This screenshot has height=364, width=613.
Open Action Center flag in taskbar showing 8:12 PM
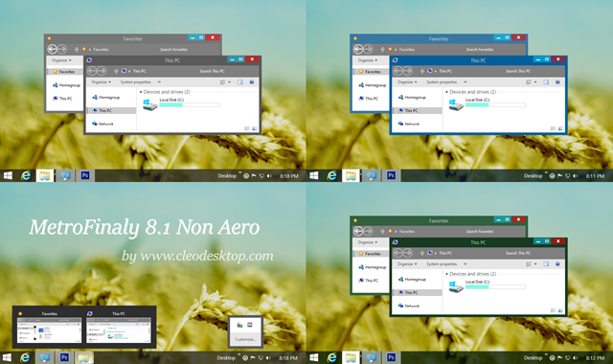click(559, 357)
